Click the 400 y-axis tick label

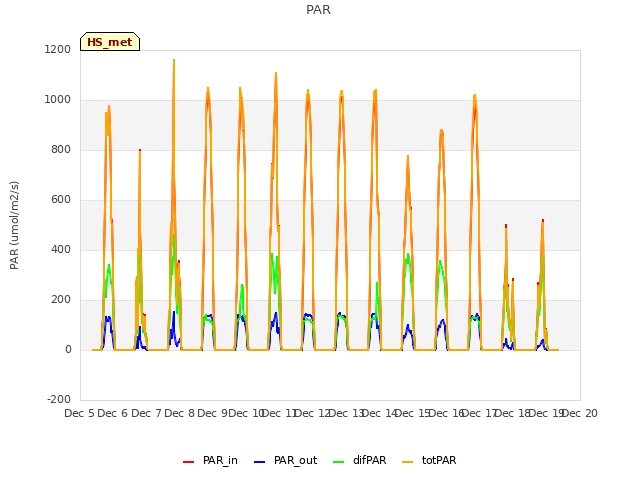click(x=61, y=249)
